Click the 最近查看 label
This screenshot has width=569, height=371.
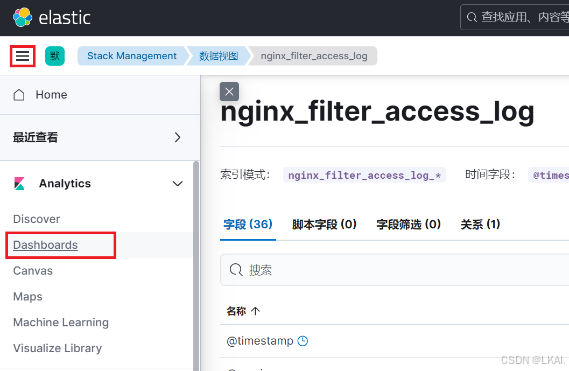click(x=35, y=137)
